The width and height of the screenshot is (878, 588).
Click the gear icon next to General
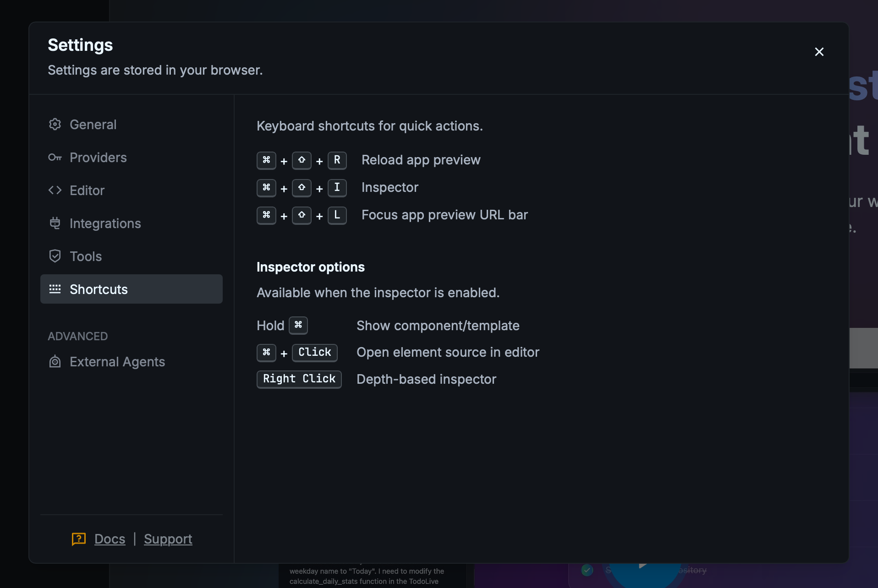(55, 124)
